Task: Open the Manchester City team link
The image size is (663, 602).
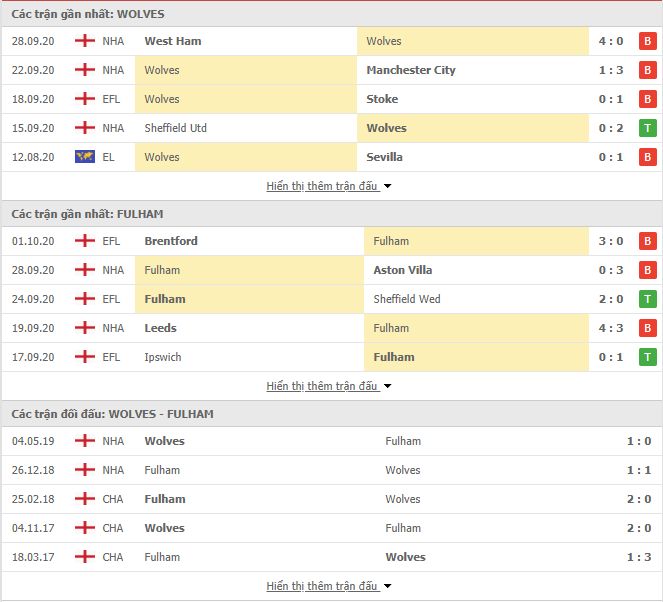Action: [x=411, y=70]
